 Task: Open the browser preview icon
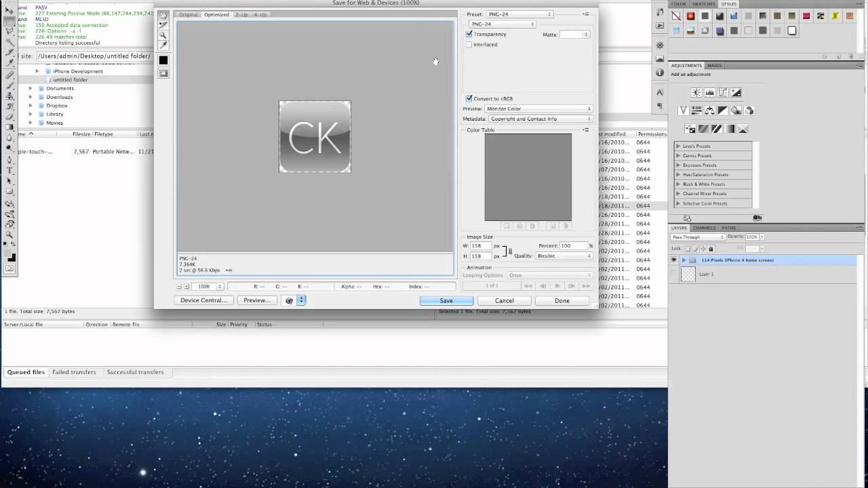[x=290, y=300]
